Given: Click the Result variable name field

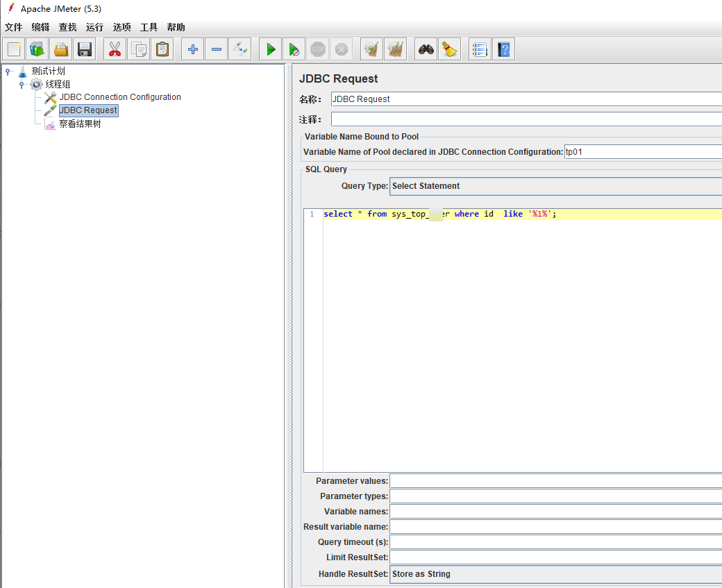Looking at the screenshot, I should point(556,526).
